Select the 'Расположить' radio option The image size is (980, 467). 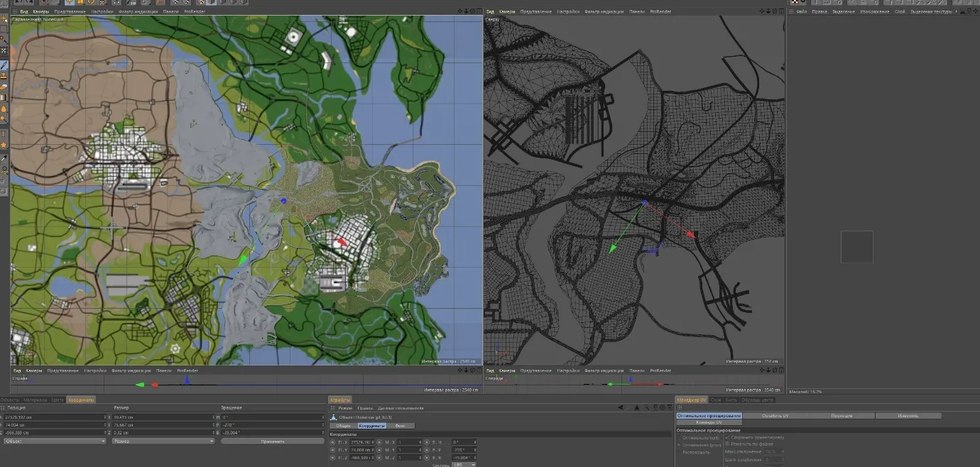pos(680,451)
